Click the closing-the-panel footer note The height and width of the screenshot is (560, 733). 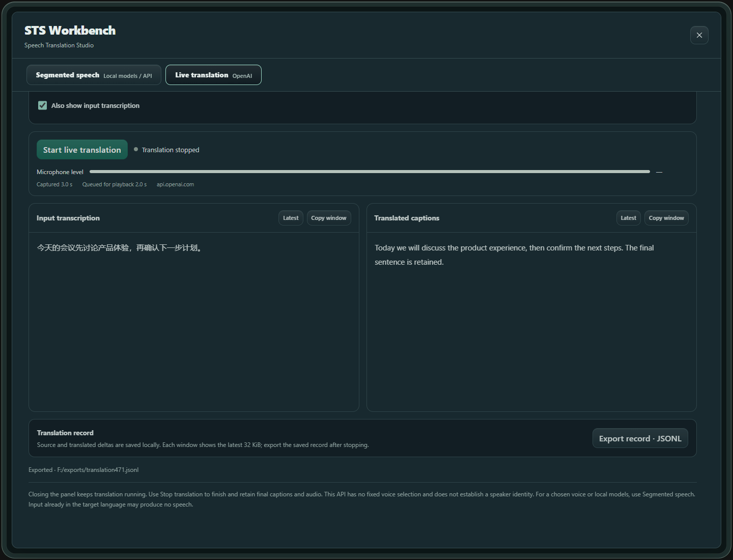point(362,499)
